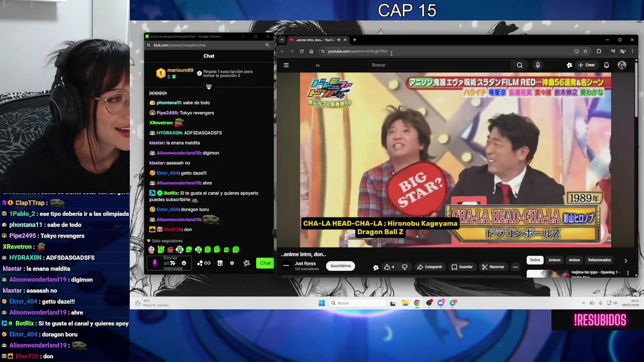The height and width of the screenshot is (362, 644).
Task: Open the Just Ryoya channel avatar
Action: [286, 265]
